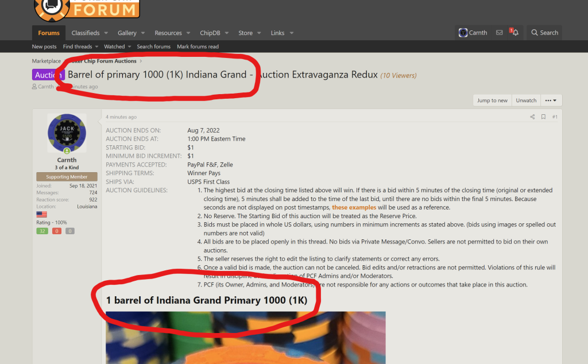Click the purple Auction prefix label
Screen dimensions: 588x364
48,75
